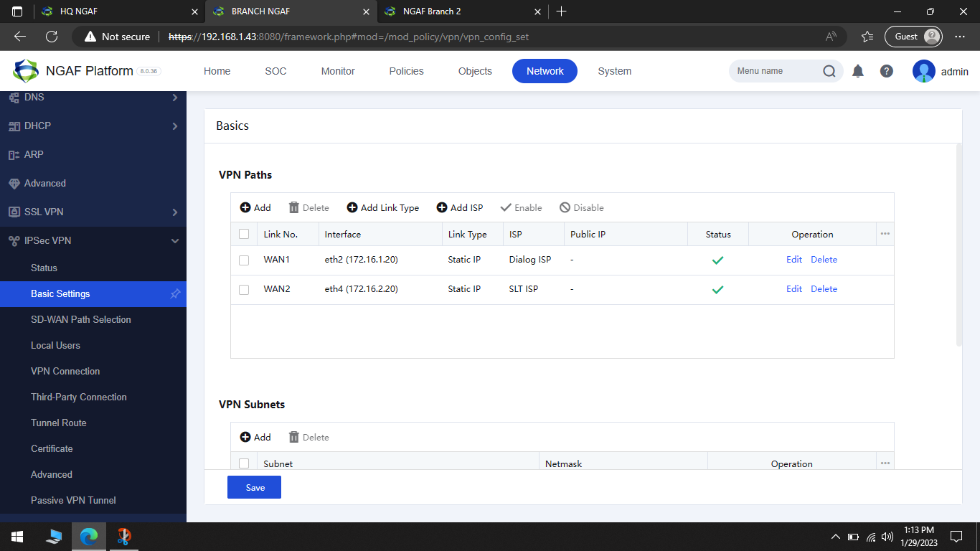Switch to the Network menu
This screenshot has width=980, height=551.
coord(545,70)
